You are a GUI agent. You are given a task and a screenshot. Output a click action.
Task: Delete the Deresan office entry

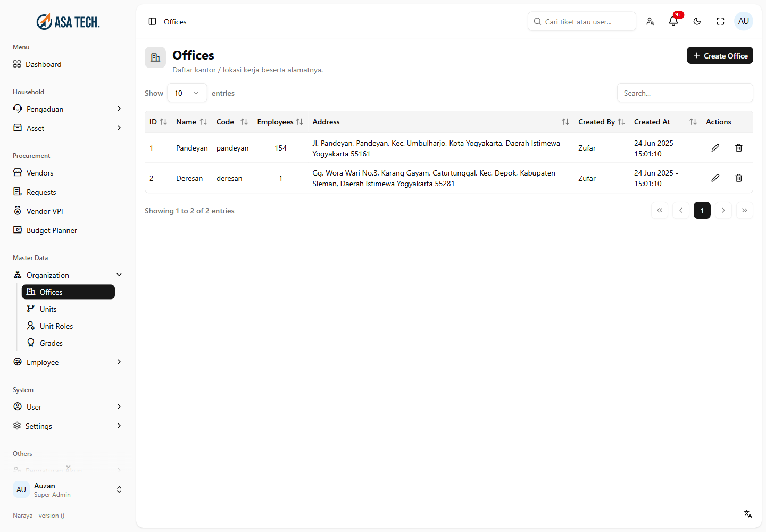738,178
